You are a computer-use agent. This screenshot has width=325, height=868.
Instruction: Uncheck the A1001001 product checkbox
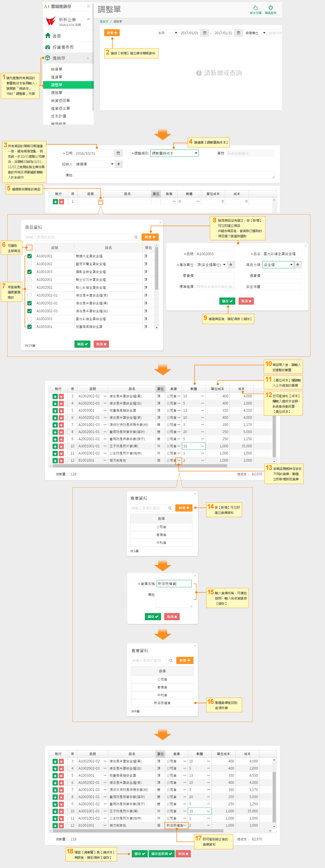tap(30, 256)
